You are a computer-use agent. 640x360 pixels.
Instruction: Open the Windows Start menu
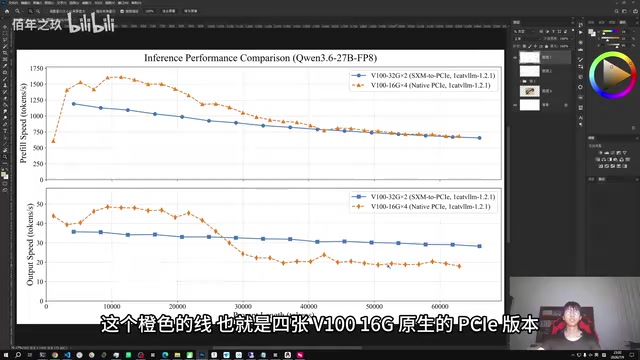6,355
